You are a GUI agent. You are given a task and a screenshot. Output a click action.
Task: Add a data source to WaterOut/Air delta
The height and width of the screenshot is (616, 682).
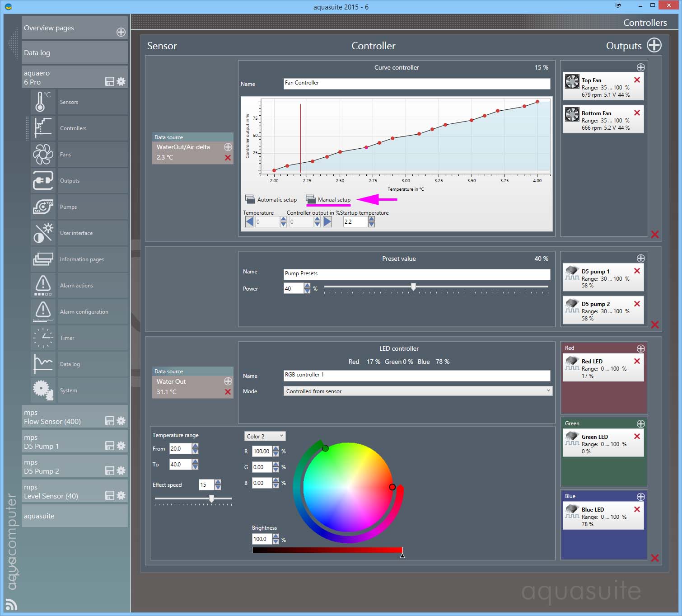tap(228, 147)
